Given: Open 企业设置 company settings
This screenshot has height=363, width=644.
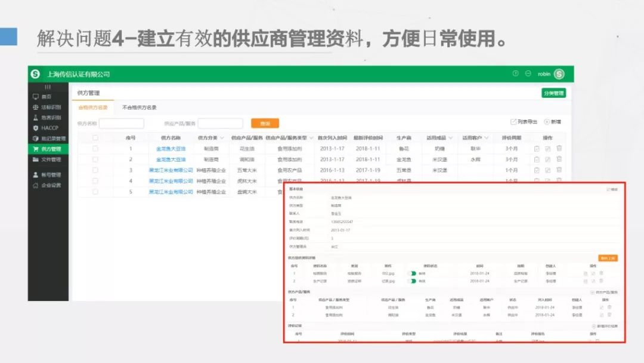Looking at the screenshot, I should (x=51, y=185).
